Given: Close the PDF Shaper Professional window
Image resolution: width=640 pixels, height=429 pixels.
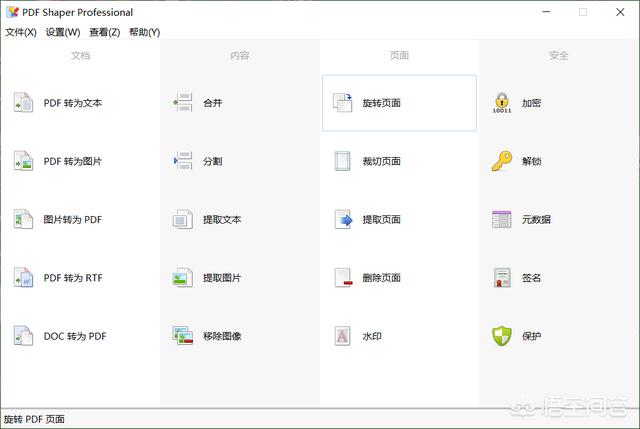Looking at the screenshot, I should [x=620, y=12].
